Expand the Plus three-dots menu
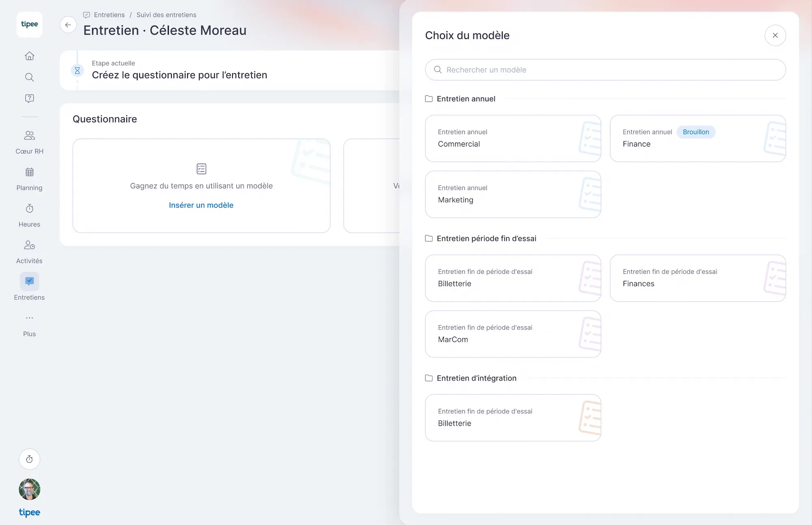Viewport: 812px width, 525px height. [29, 318]
